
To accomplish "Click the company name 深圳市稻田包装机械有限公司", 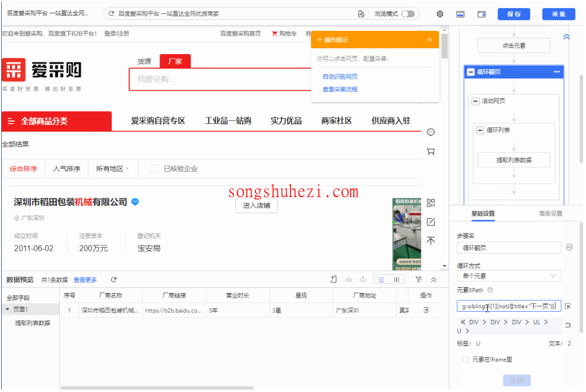I will click(x=70, y=202).
